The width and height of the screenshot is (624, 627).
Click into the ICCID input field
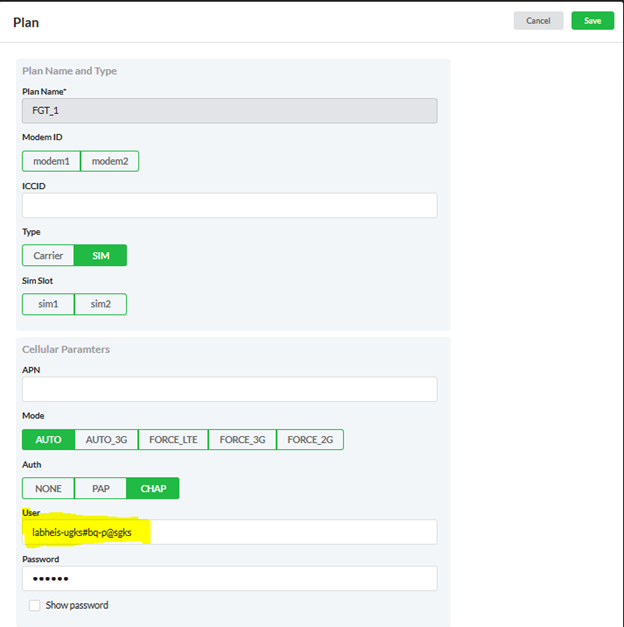click(229, 205)
